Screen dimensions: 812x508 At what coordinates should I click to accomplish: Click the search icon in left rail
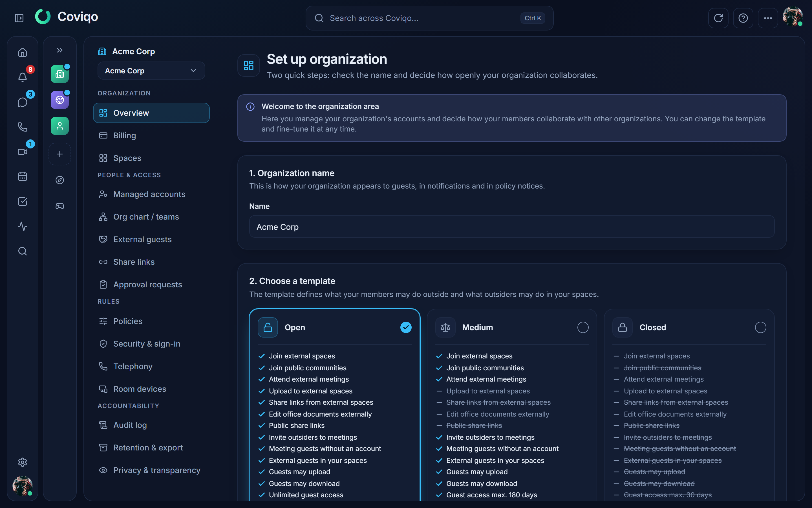tap(23, 251)
